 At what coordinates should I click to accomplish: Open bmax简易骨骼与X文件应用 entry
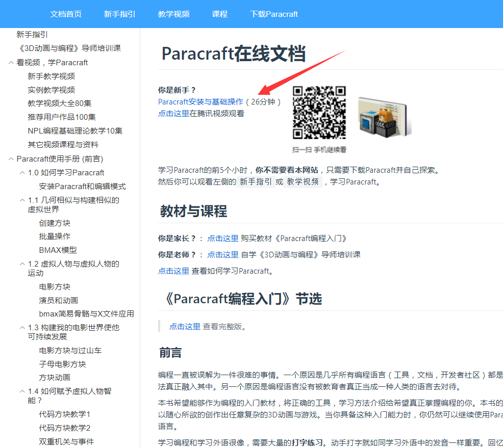(x=86, y=314)
